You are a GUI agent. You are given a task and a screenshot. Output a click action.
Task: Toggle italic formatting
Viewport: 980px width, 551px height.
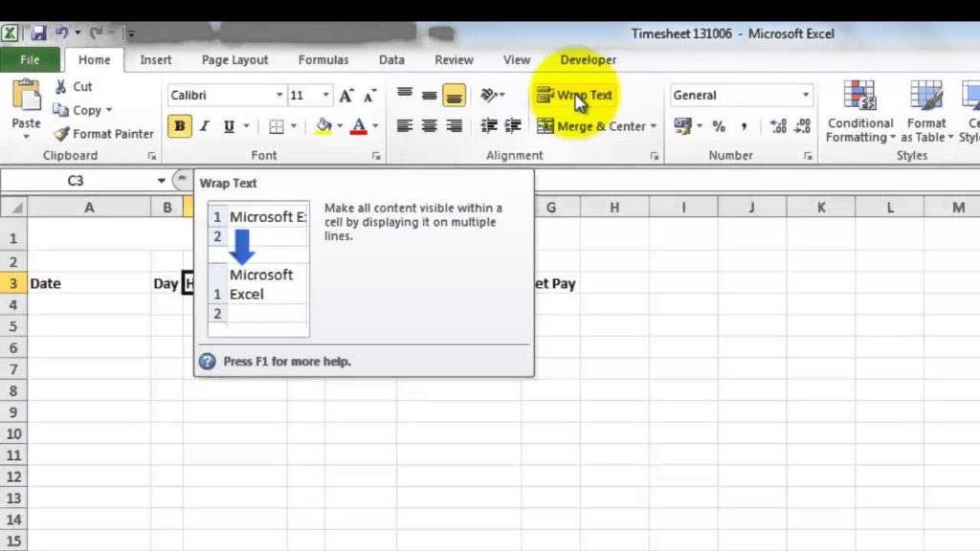pyautogui.click(x=203, y=125)
